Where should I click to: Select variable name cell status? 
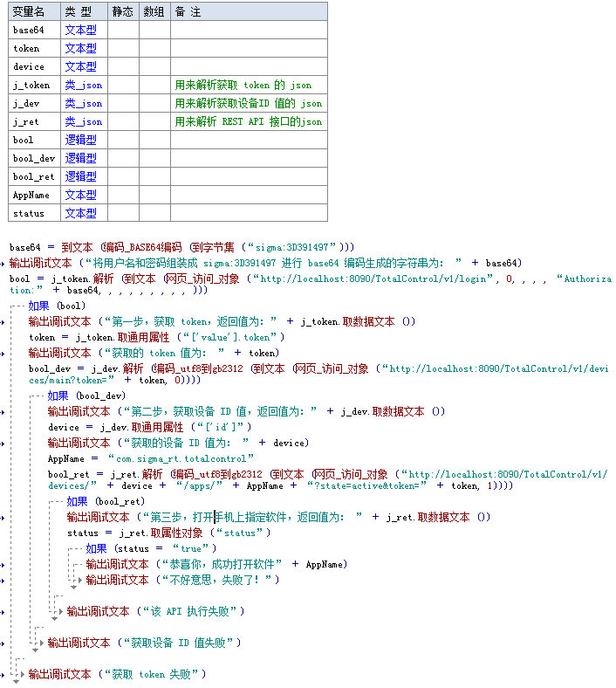click(34, 214)
